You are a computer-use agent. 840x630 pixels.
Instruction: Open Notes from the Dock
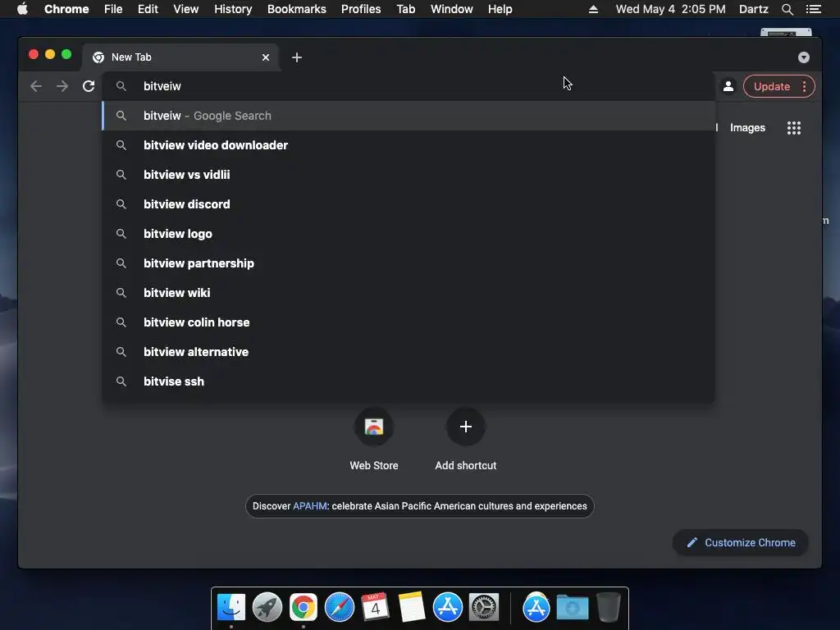tap(412, 608)
